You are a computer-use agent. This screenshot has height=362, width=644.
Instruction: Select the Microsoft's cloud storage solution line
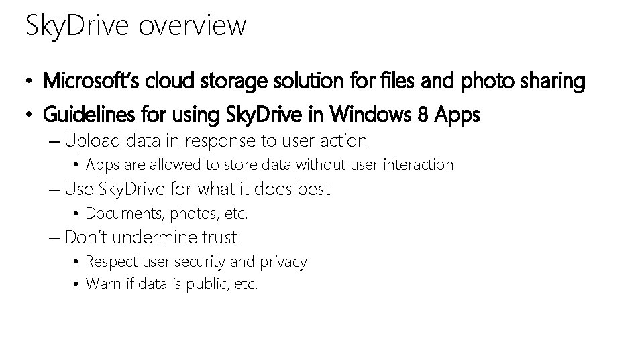[314, 81]
